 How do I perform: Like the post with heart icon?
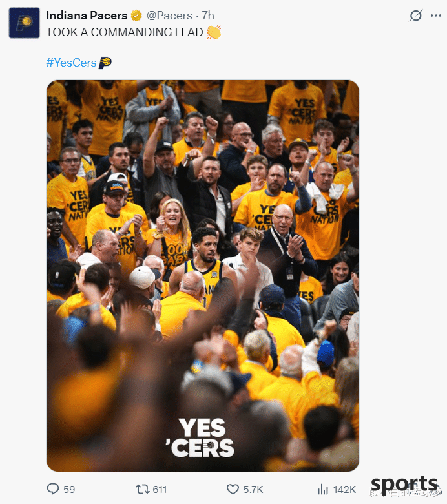[233, 489]
